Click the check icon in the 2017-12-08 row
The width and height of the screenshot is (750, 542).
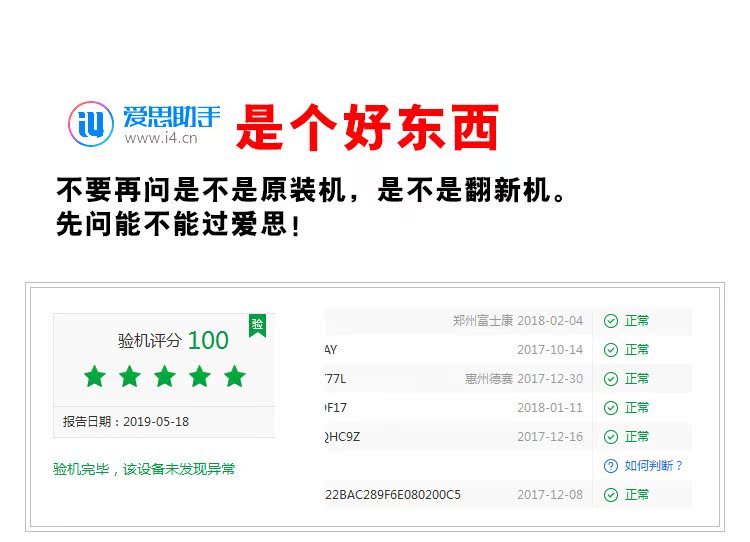click(611, 495)
